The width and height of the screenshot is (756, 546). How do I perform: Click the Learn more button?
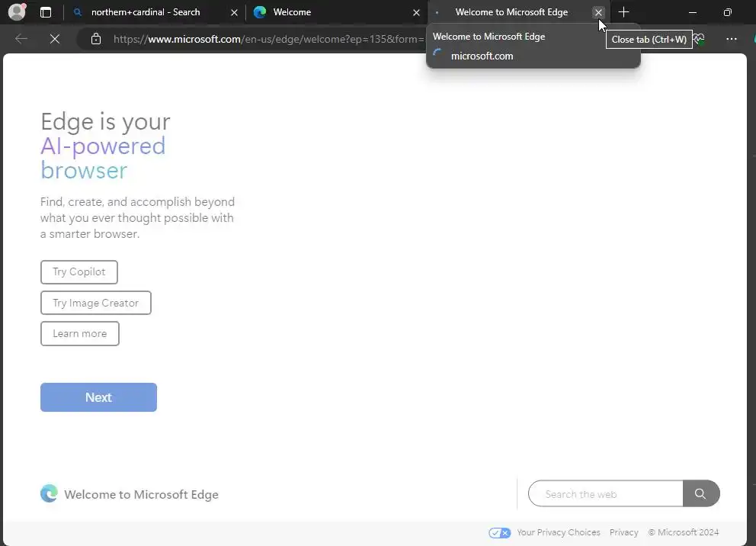click(x=79, y=334)
